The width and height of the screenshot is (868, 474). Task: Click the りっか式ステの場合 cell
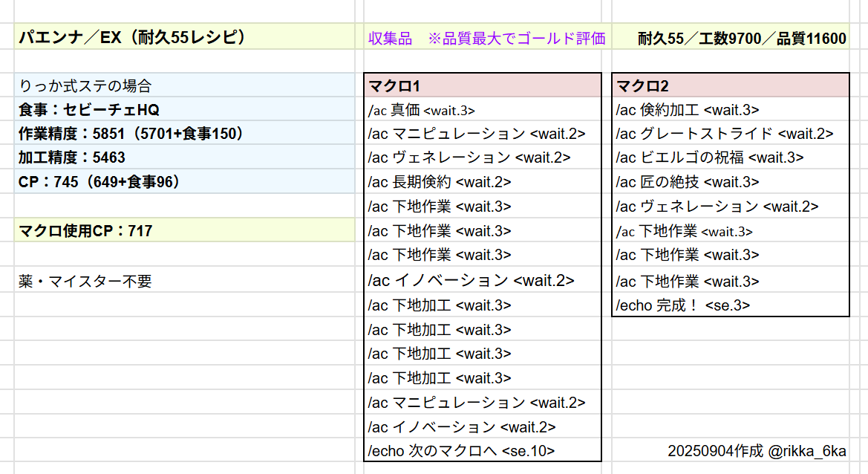click(x=85, y=85)
